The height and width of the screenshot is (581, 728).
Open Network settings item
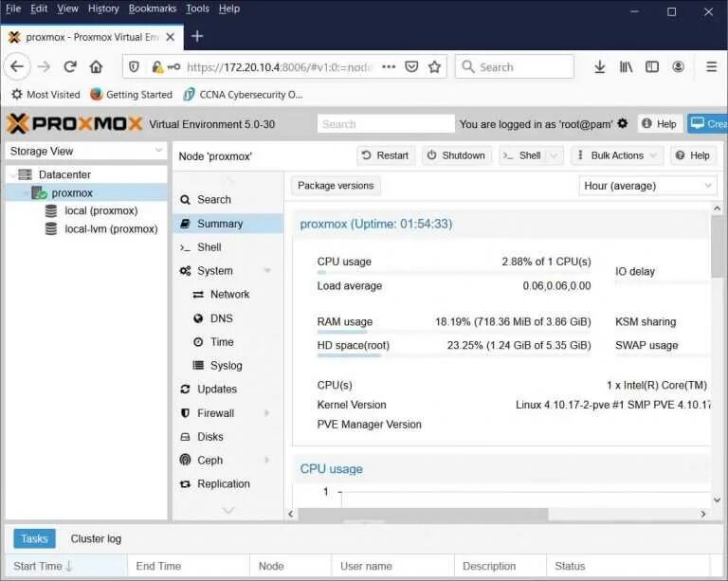tap(227, 294)
